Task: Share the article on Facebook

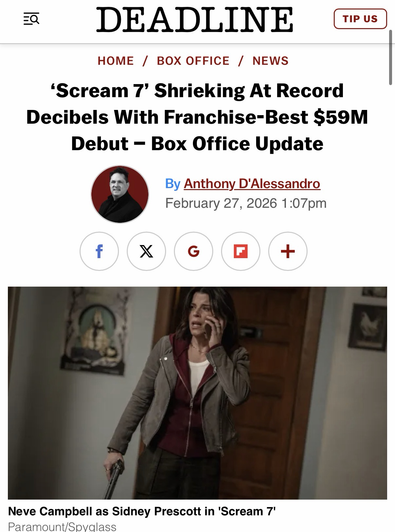Action: (99, 251)
